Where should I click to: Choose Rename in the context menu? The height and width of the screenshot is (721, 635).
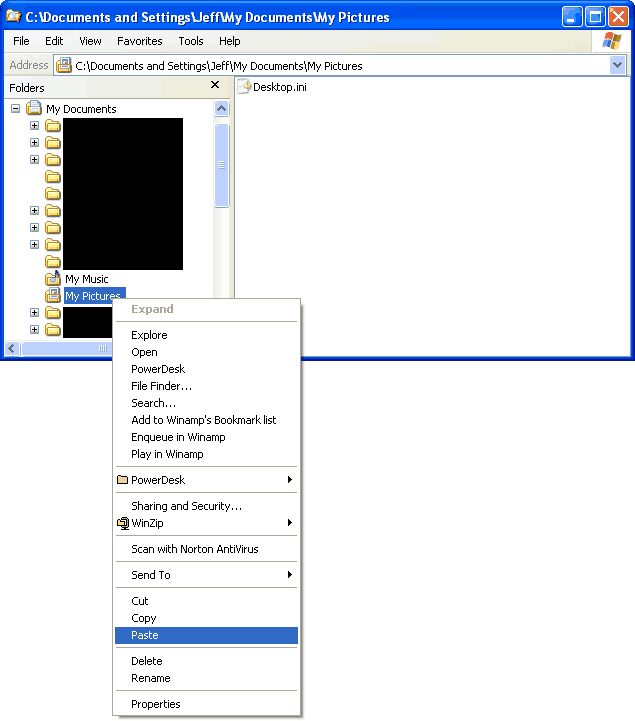(x=206, y=678)
